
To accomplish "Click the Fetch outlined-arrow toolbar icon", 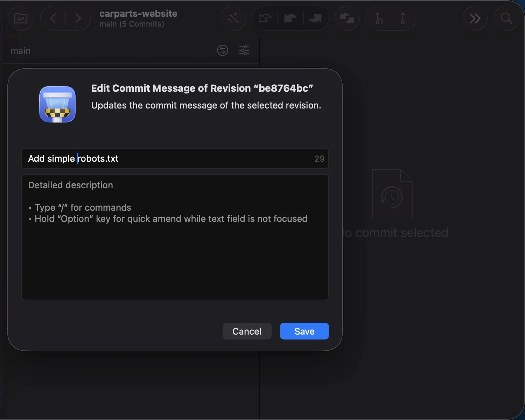I will coord(265,18).
